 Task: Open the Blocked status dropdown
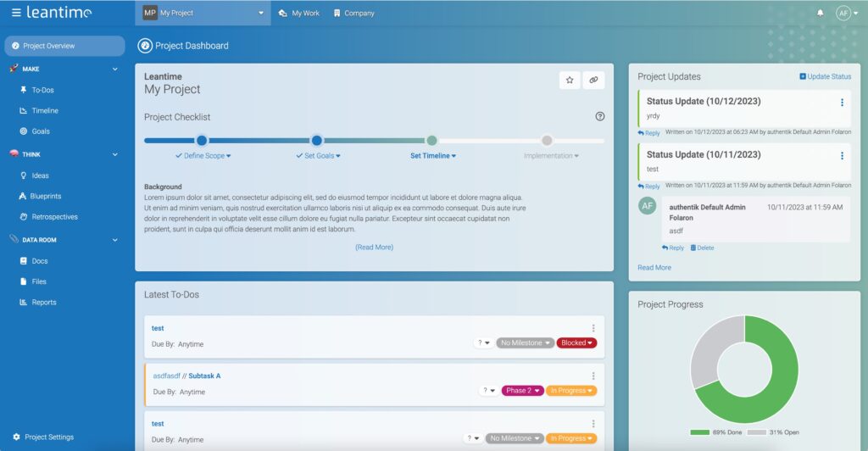point(576,343)
